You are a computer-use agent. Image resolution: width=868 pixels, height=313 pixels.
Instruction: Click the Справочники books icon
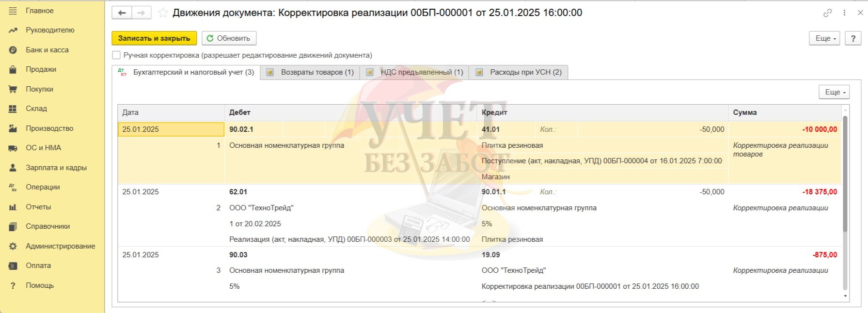(13, 226)
